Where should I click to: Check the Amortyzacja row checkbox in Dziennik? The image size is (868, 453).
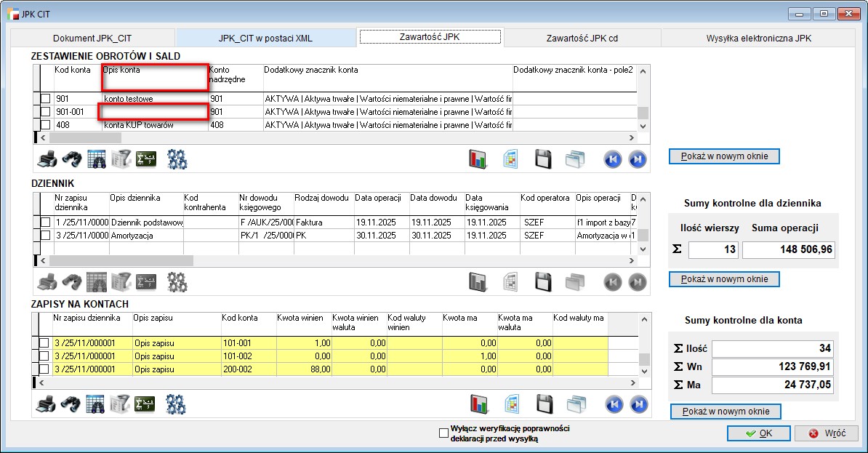pos(45,236)
